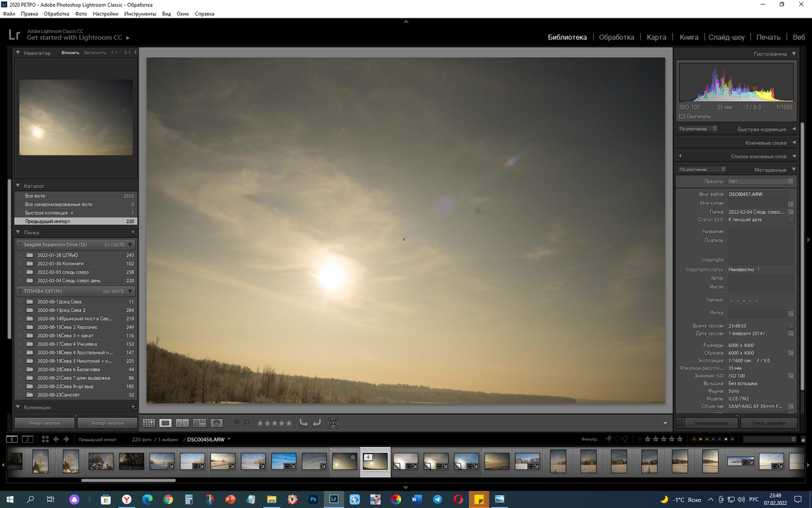Toggle sync switch beside Синхронизировать button
Screen dimensions: 812x508
click(x=680, y=423)
